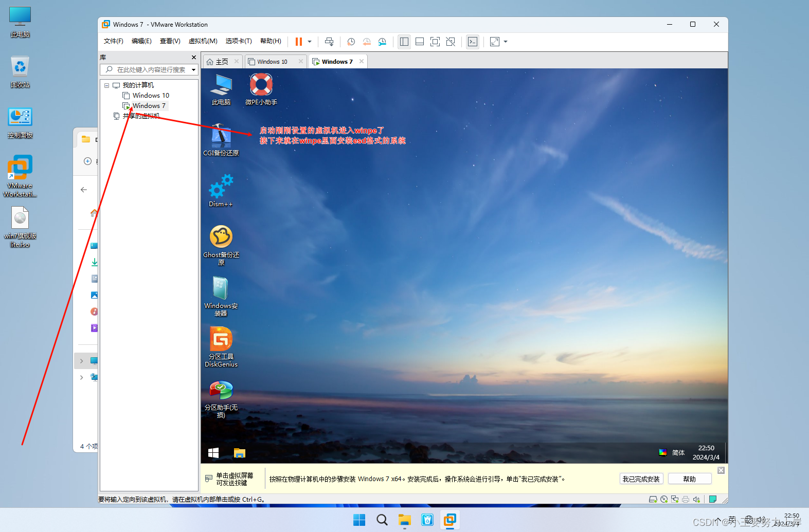
Task: Collapse the 我的计算机 tree node
Action: (x=106, y=85)
